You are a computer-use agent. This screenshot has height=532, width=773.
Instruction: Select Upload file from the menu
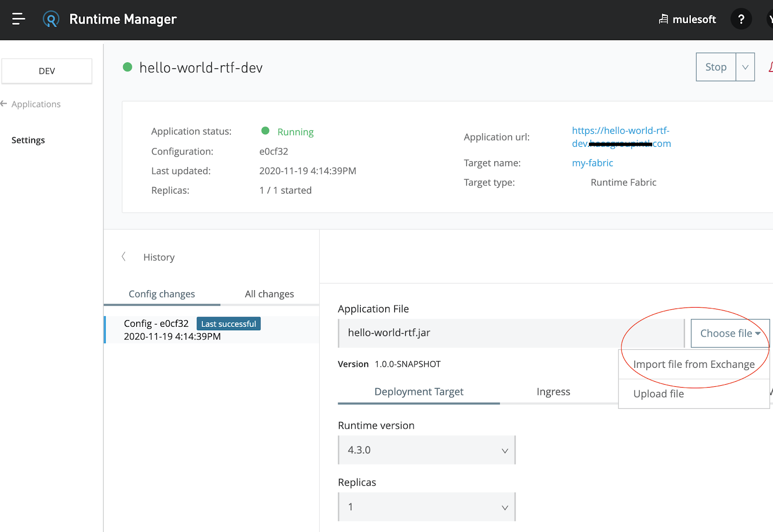(x=658, y=393)
